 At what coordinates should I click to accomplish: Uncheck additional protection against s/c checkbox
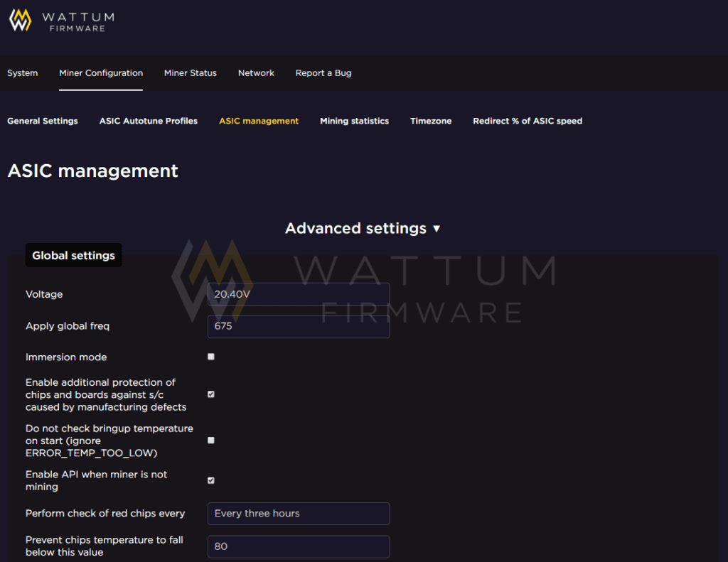pos(211,394)
